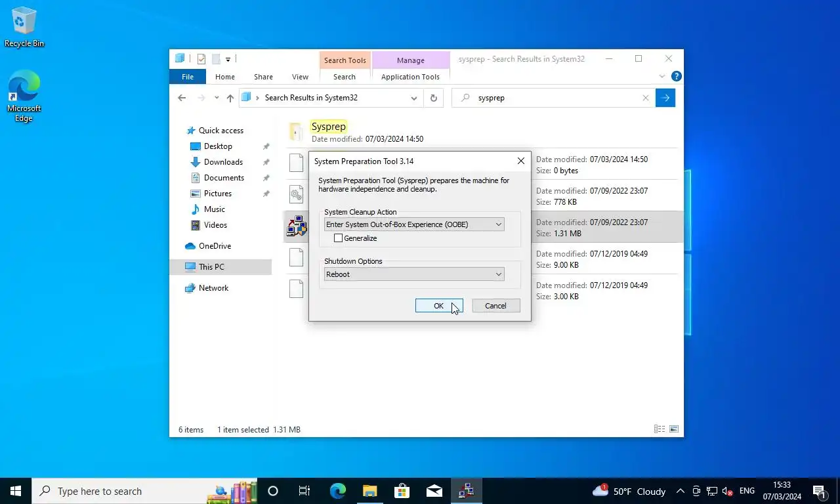Confirm Sysprep with the OK button
Viewport: 840px width, 504px height.
pos(439,306)
